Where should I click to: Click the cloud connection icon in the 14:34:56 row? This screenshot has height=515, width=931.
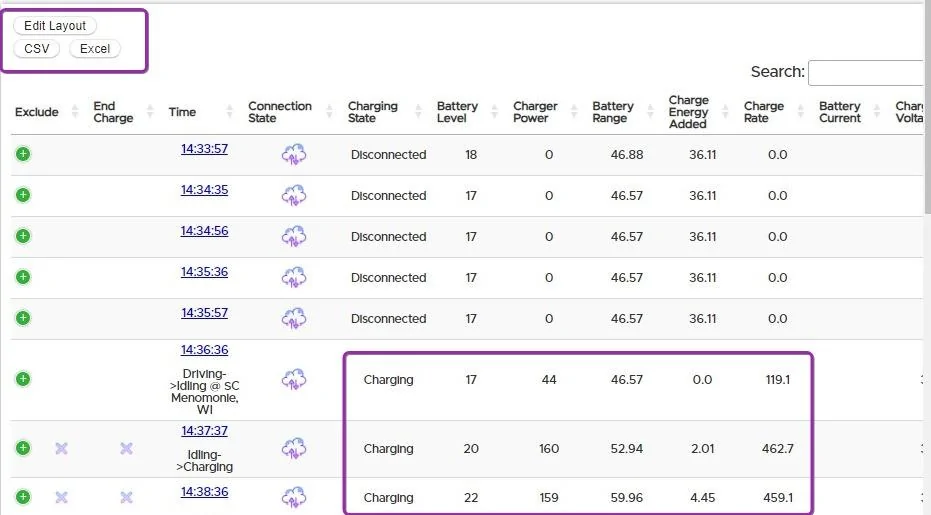(294, 236)
